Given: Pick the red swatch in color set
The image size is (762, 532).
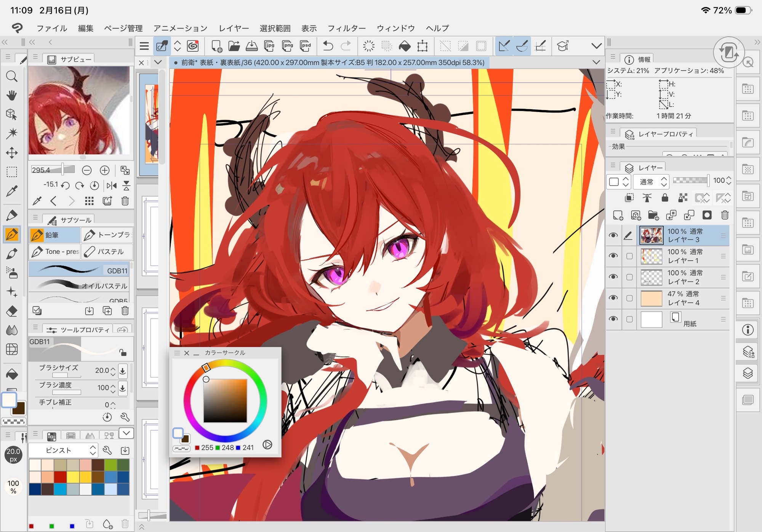Looking at the screenshot, I should click(x=60, y=477).
